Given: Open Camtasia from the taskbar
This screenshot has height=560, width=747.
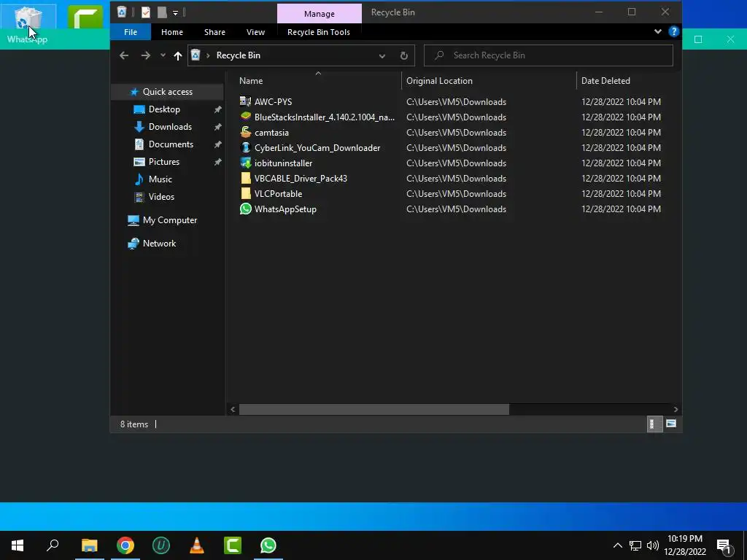Looking at the screenshot, I should coord(233,545).
